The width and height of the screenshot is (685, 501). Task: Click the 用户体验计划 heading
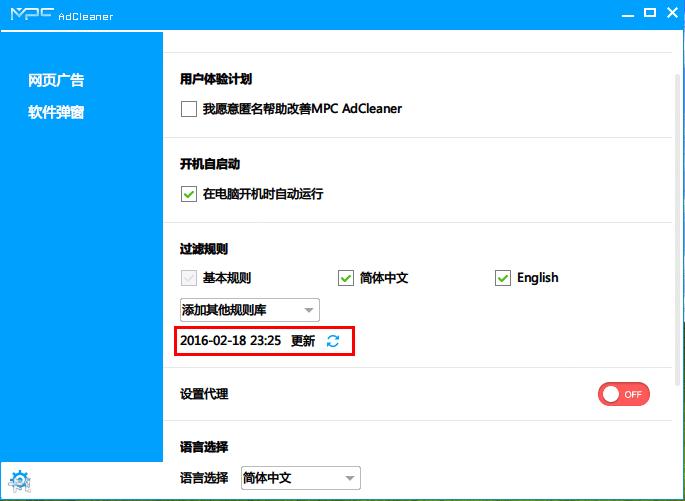coord(216,79)
